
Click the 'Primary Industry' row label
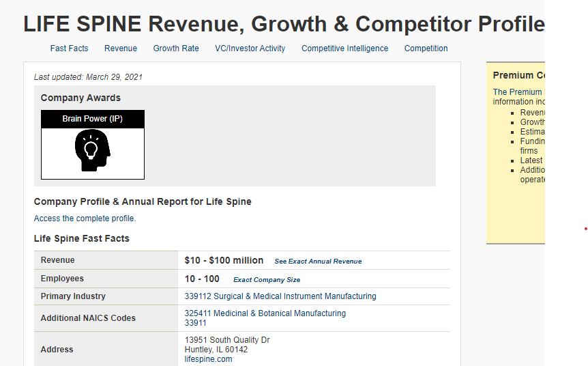73,296
